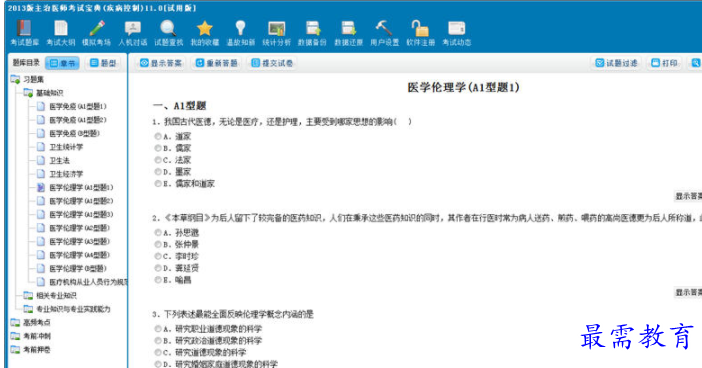This screenshot has height=368, width=702.
Task: Choose option A 孙思邈 for question 2
Action: (158, 232)
